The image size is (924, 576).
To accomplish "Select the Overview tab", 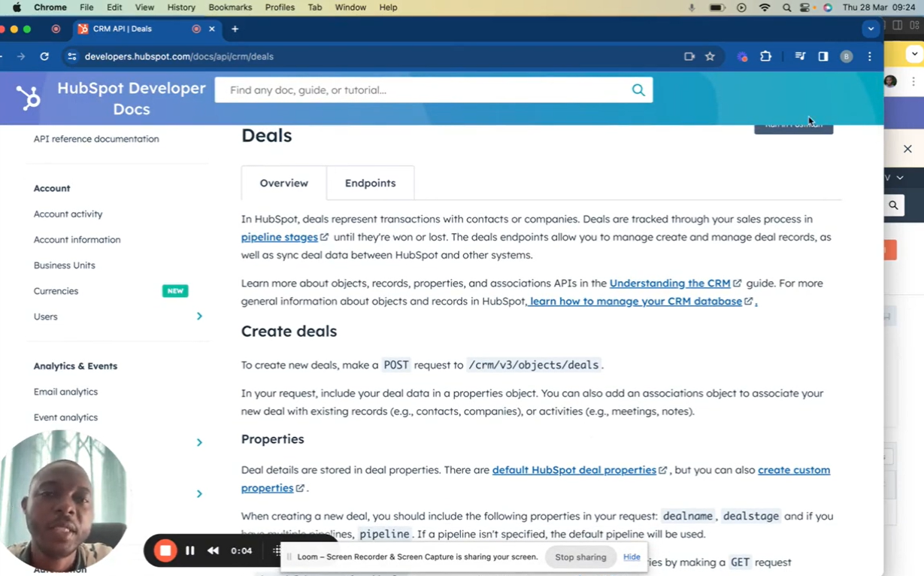I will (284, 183).
